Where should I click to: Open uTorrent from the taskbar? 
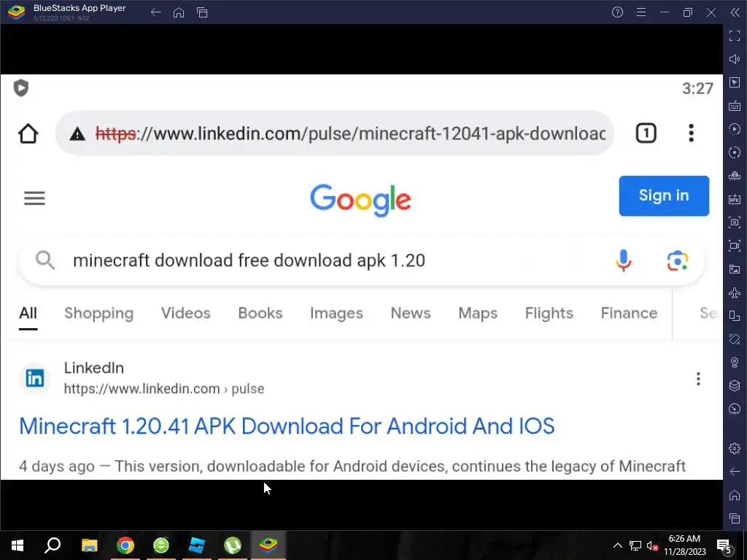pyautogui.click(x=233, y=545)
